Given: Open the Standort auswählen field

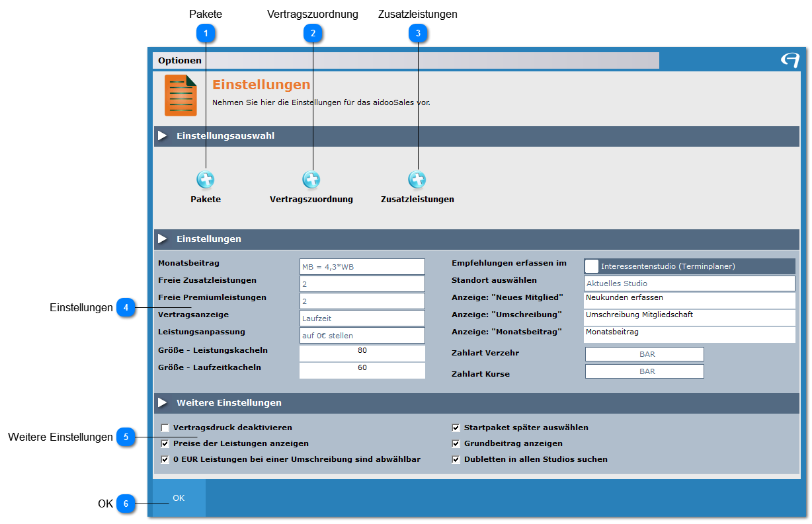Looking at the screenshot, I should pos(690,283).
